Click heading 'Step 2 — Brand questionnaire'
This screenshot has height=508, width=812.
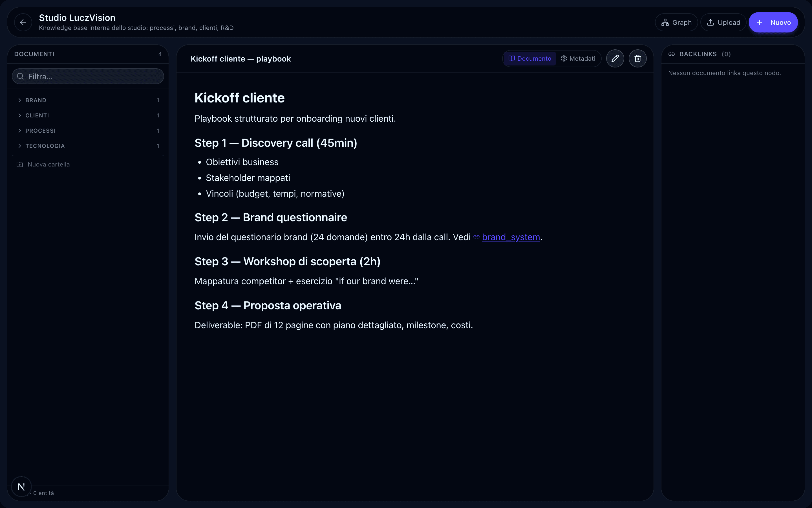(x=271, y=218)
